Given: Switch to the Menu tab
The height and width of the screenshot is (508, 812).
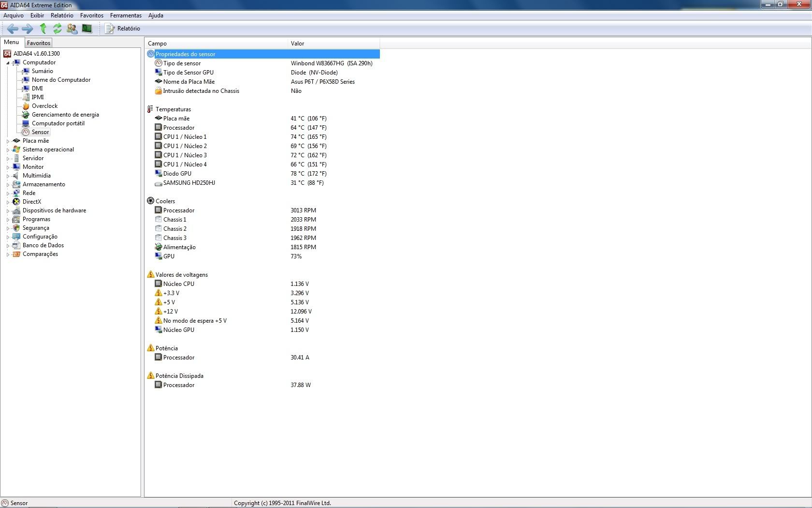Looking at the screenshot, I should 12,42.
